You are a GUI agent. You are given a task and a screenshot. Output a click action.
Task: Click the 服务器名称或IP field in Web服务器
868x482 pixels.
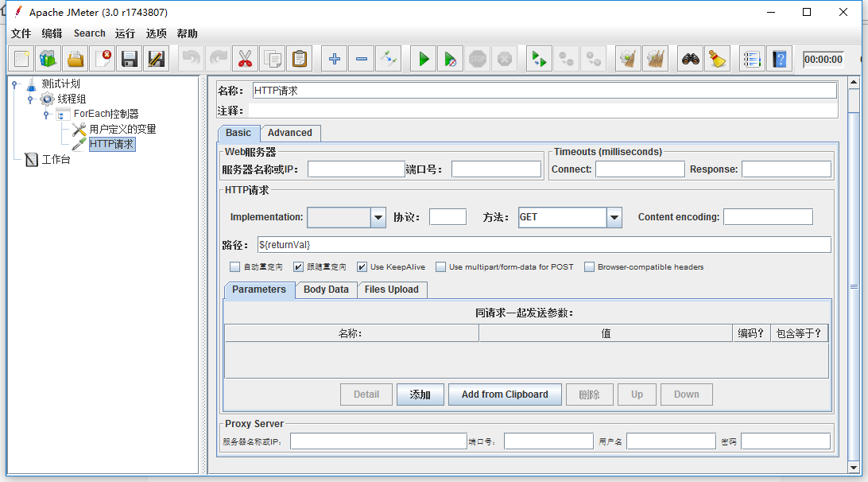click(356, 169)
